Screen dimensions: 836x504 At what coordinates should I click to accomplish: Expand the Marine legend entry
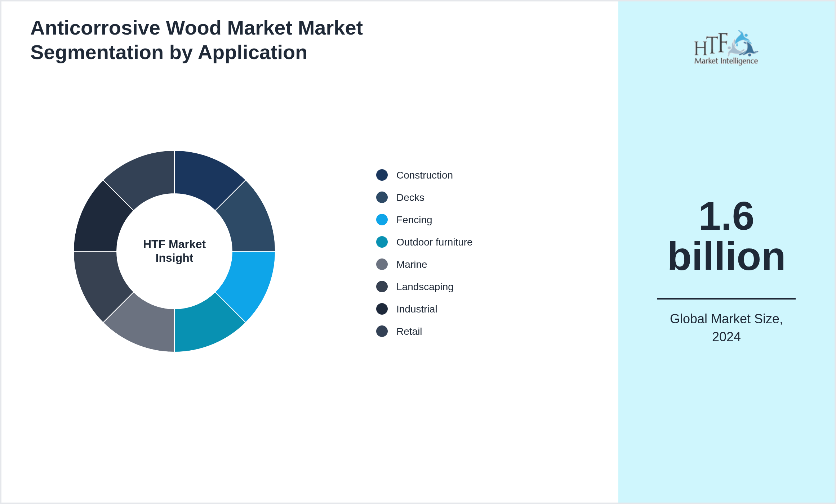tap(411, 265)
